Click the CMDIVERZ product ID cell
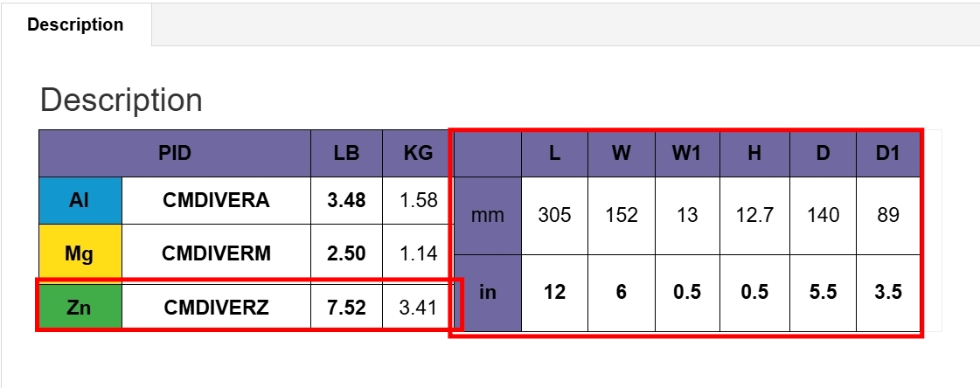The height and width of the screenshot is (388, 980). click(216, 307)
